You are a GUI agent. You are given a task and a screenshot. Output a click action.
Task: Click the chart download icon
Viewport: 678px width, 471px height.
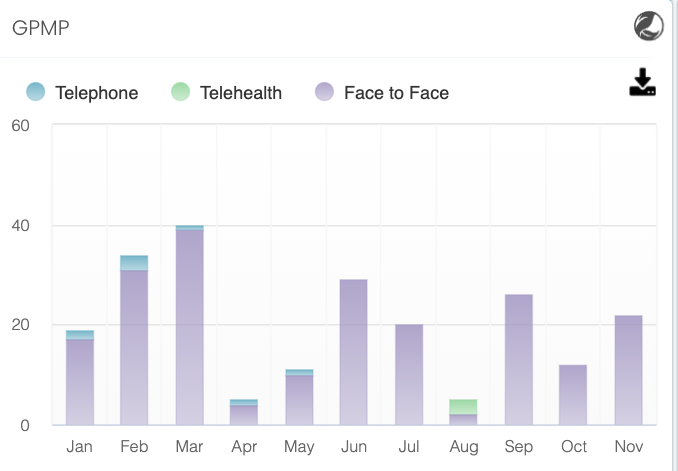point(642,83)
